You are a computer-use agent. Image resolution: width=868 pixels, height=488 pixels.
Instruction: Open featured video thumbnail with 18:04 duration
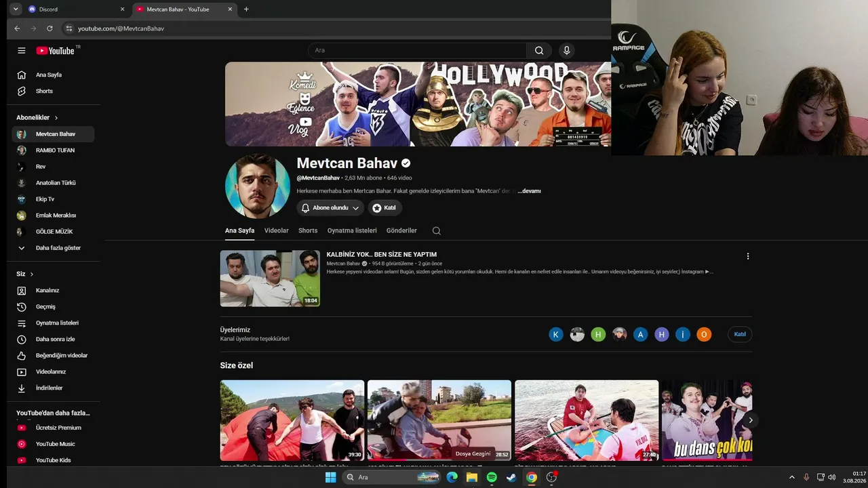coord(270,279)
